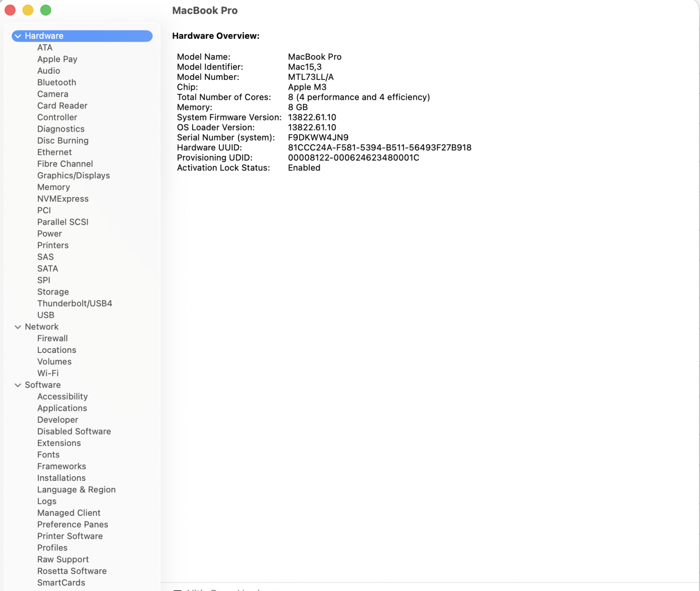
Task: Open the Extensions software list
Action: coord(59,443)
